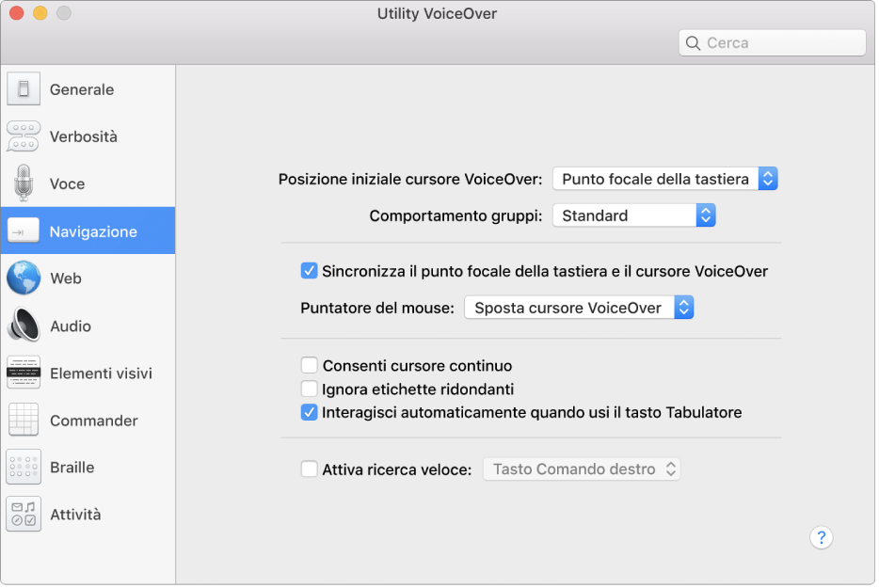
Task: Click the Help question mark button
Action: click(x=821, y=537)
